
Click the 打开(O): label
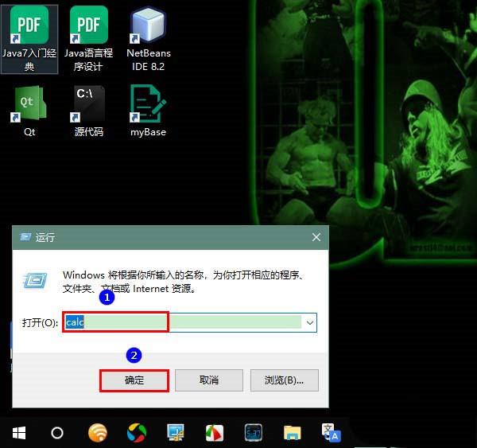[40, 322]
